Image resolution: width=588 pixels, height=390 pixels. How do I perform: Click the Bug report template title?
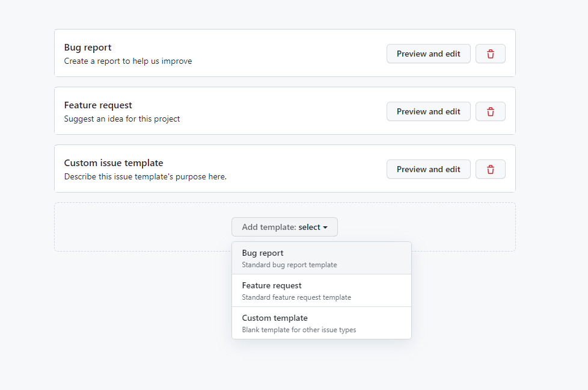(x=88, y=47)
